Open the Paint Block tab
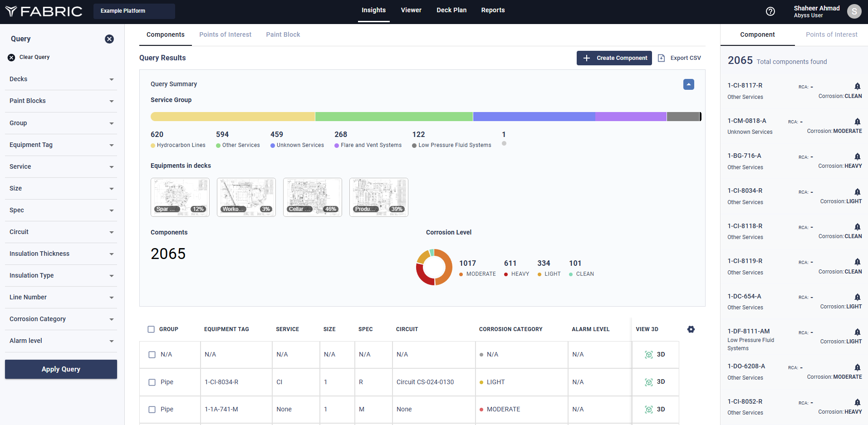The width and height of the screenshot is (868, 425). pos(283,35)
